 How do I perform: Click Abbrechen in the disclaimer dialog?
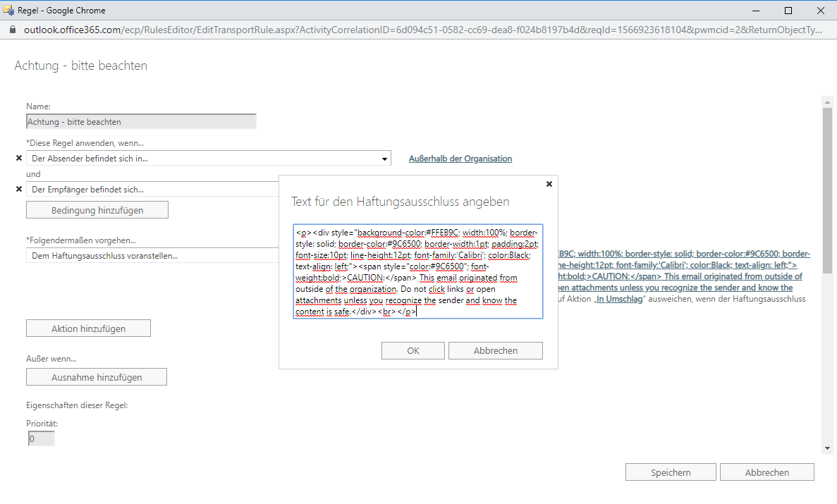click(495, 350)
